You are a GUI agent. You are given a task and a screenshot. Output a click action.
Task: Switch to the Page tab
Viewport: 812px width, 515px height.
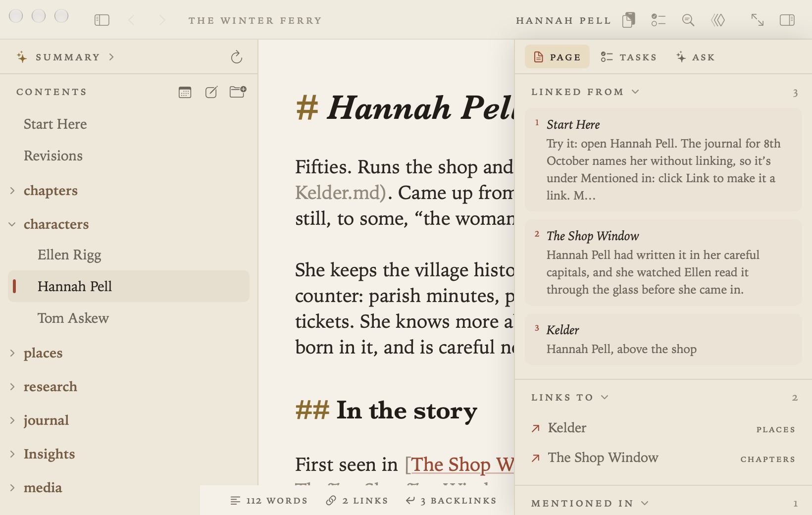(x=557, y=57)
